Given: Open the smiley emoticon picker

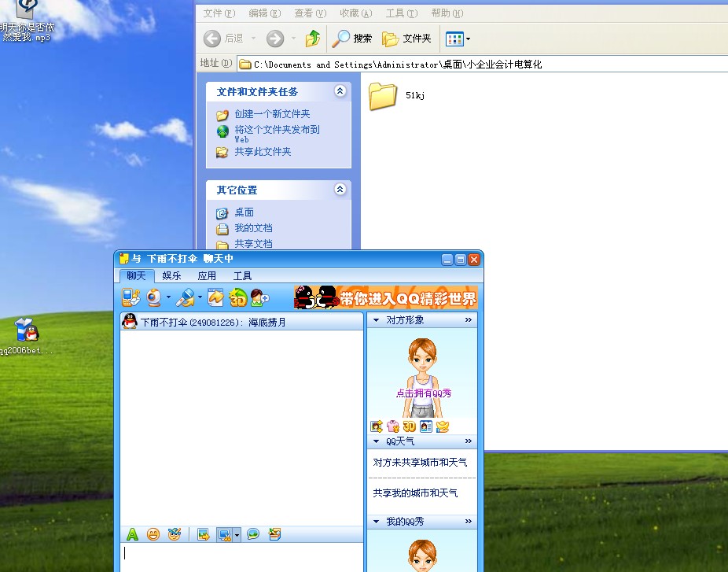Looking at the screenshot, I should [153, 534].
